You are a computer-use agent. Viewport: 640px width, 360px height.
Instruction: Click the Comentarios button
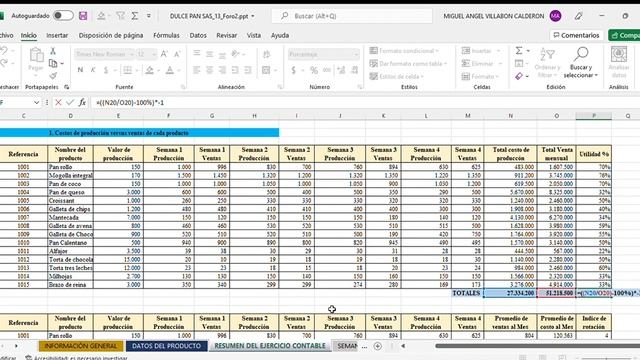click(576, 36)
